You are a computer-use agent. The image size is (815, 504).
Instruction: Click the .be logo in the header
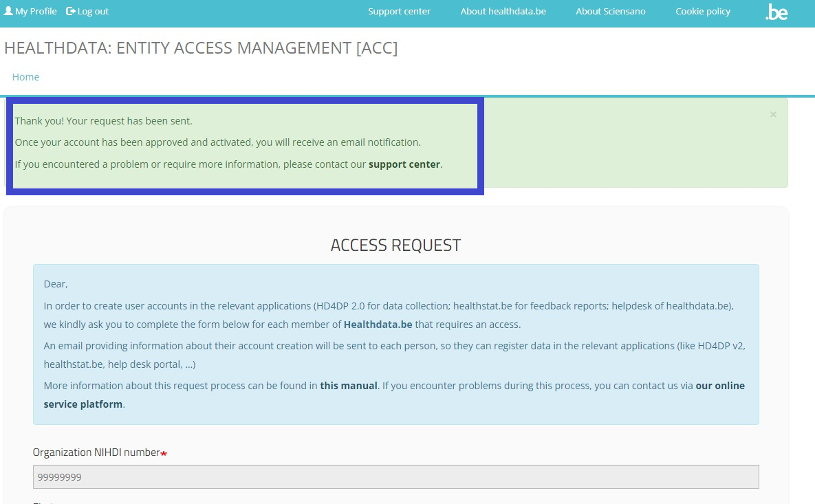click(x=776, y=12)
